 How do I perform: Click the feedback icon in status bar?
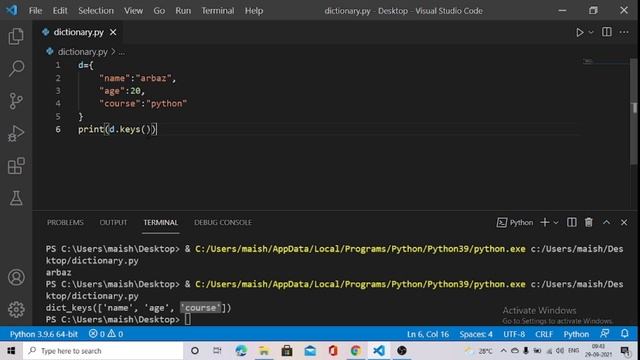point(605,334)
